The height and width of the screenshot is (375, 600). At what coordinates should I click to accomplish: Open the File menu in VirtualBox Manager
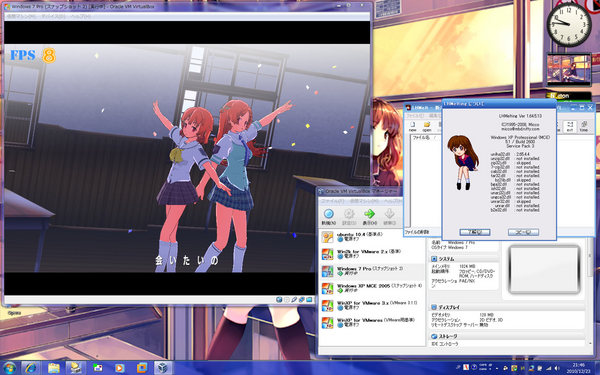point(331,201)
